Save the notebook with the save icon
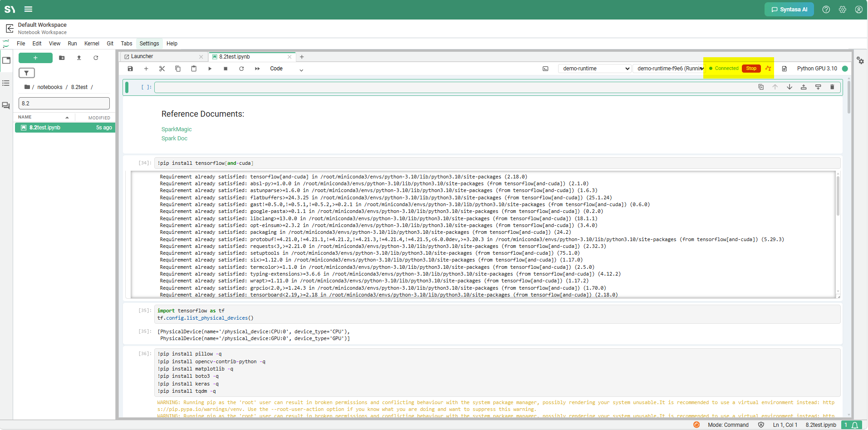Screen dimensions: 868x430 point(130,69)
